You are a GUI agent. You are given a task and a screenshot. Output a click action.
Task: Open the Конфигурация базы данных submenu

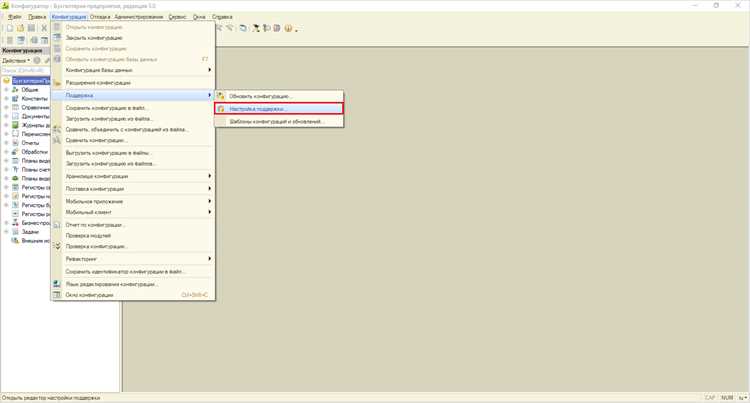(x=133, y=70)
